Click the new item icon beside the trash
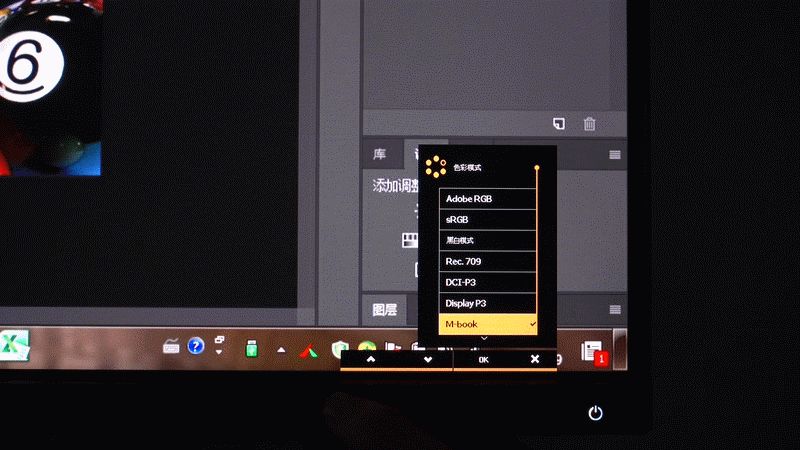800x450 pixels. pyautogui.click(x=559, y=123)
